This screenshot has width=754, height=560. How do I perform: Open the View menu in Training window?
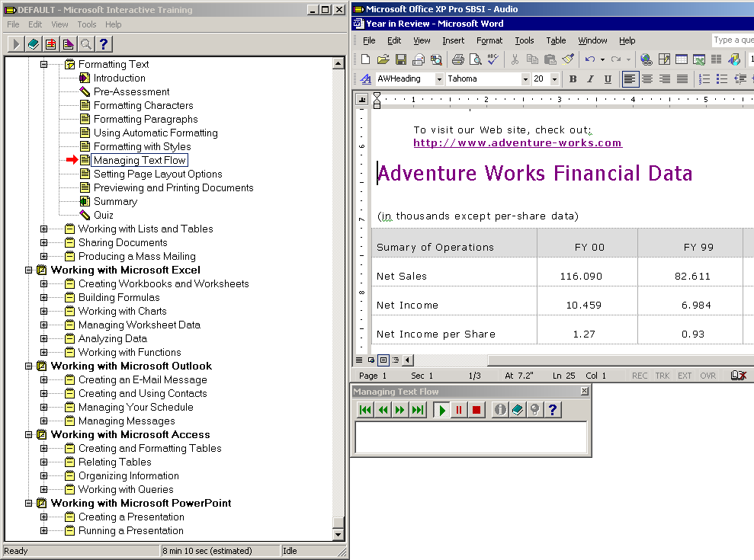(59, 24)
